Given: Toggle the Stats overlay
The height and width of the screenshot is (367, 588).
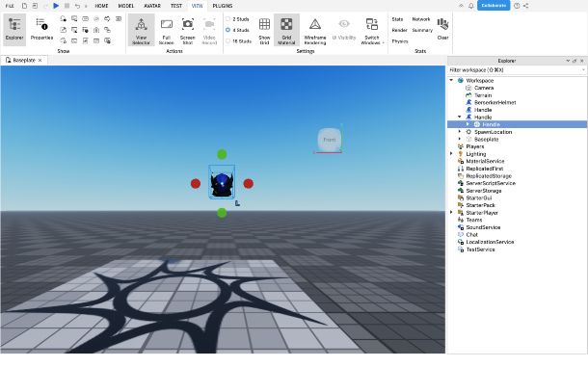Looking at the screenshot, I should pyautogui.click(x=397, y=19).
